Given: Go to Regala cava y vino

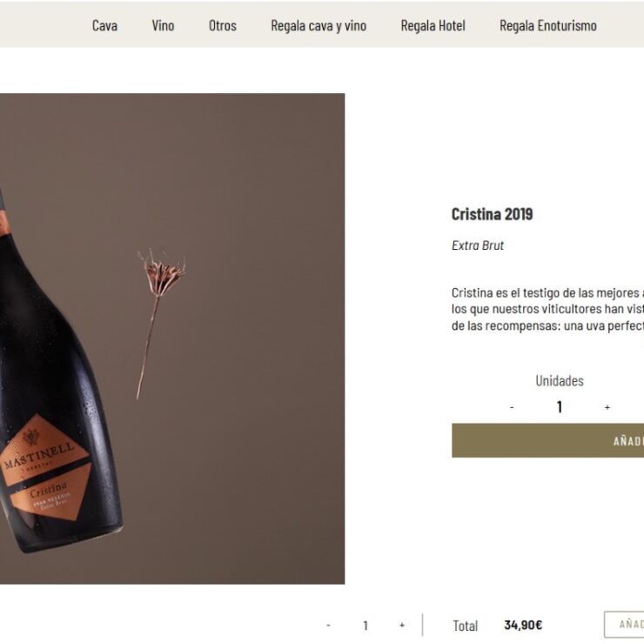Looking at the screenshot, I should (x=319, y=25).
